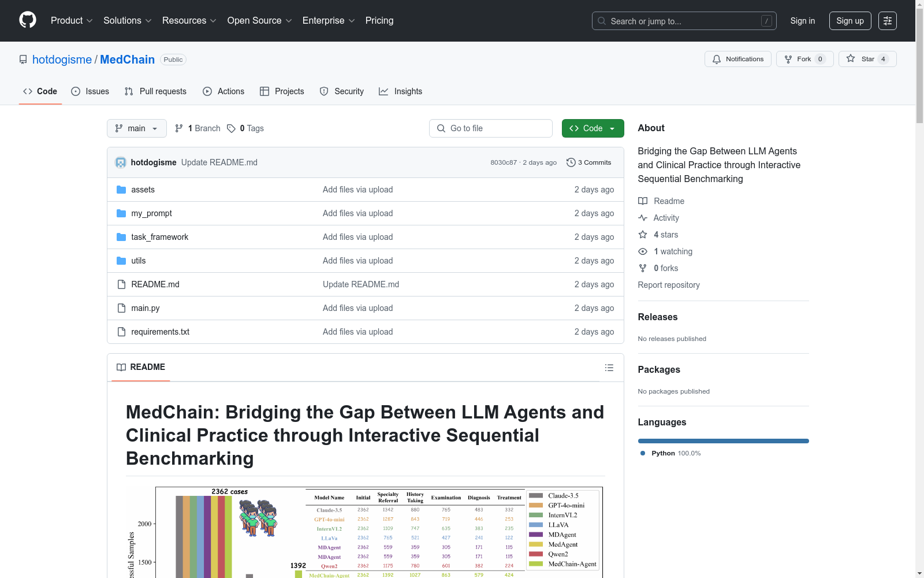Screen dimensions: 924x578
Task: Open the my_prompt folder name
Action: 152,213
